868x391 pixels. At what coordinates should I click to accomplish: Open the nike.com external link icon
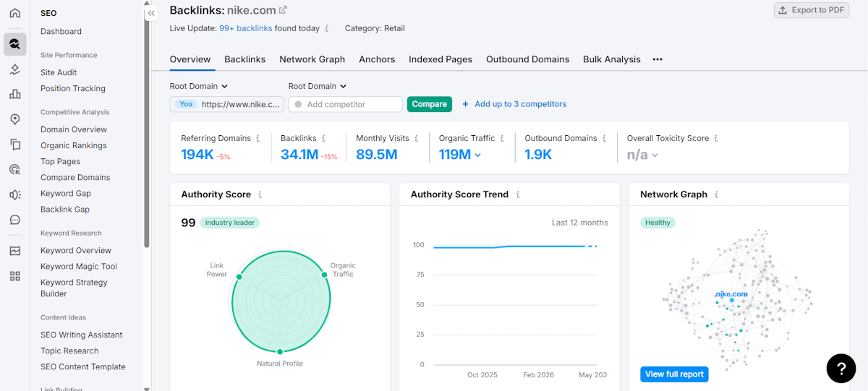click(283, 9)
